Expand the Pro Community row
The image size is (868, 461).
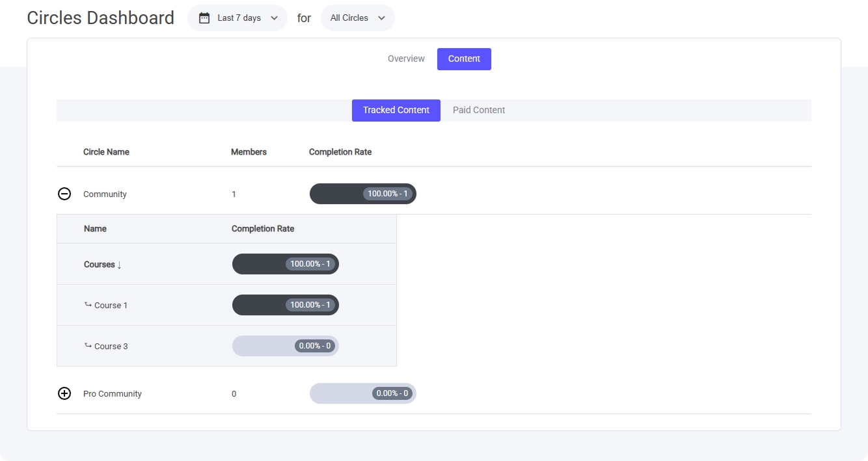(x=64, y=393)
